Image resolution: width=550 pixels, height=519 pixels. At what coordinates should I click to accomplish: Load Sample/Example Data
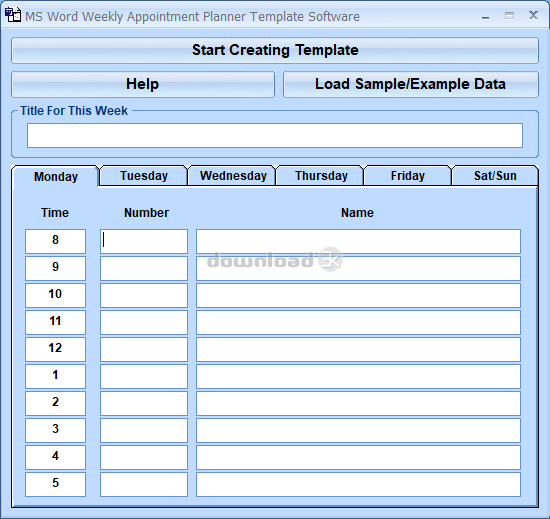pos(411,85)
